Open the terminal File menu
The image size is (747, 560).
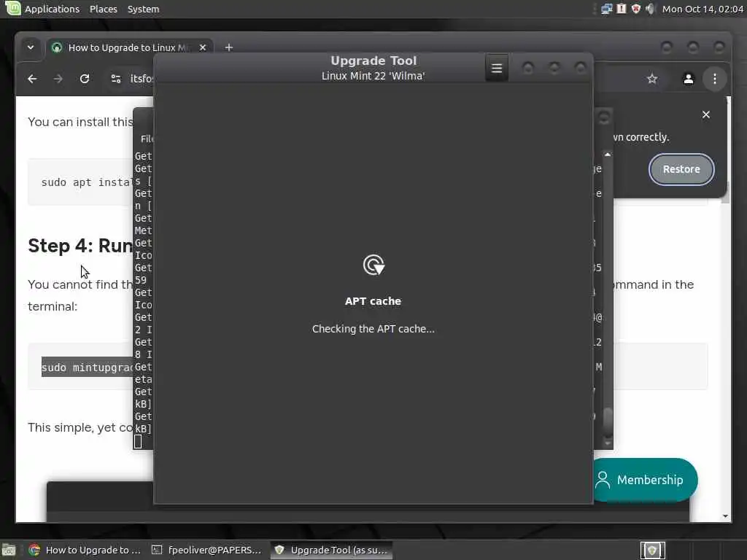click(146, 139)
